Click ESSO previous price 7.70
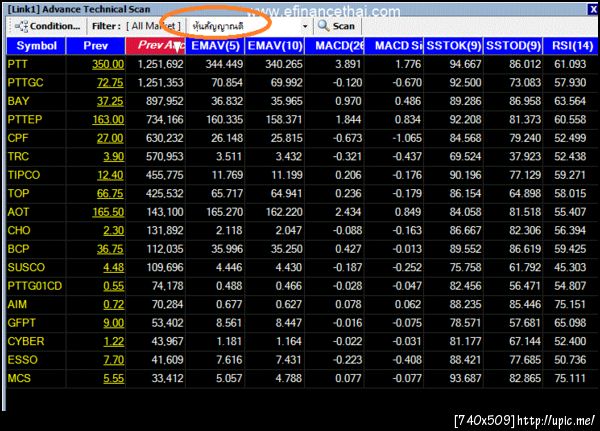Screen dimensions: 600x431 (x=114, y=360)
